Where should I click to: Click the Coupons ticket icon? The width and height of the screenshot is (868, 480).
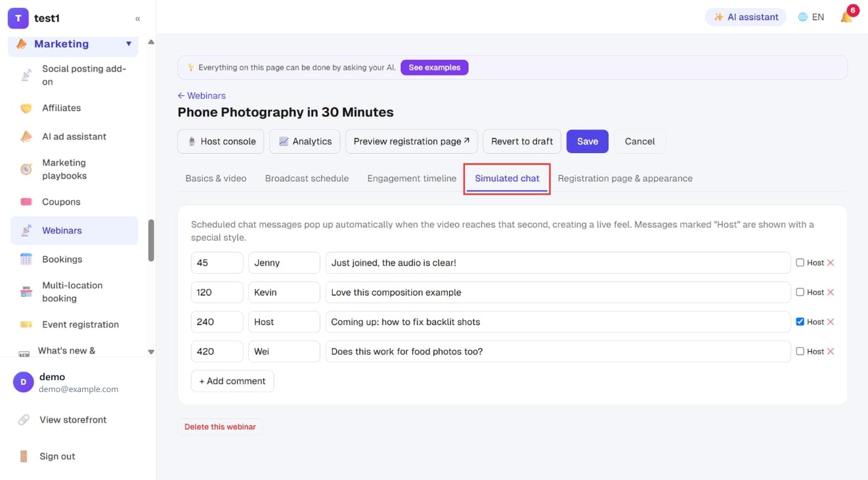26,202
